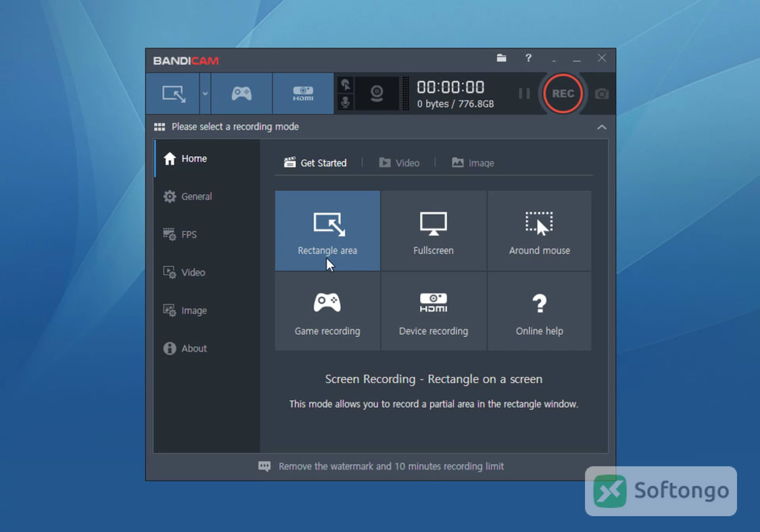Image resolution: width=760 pixels, height=532 pixels.
Task: Open output folder icon in title bar
Action: [x=502, y=58]
